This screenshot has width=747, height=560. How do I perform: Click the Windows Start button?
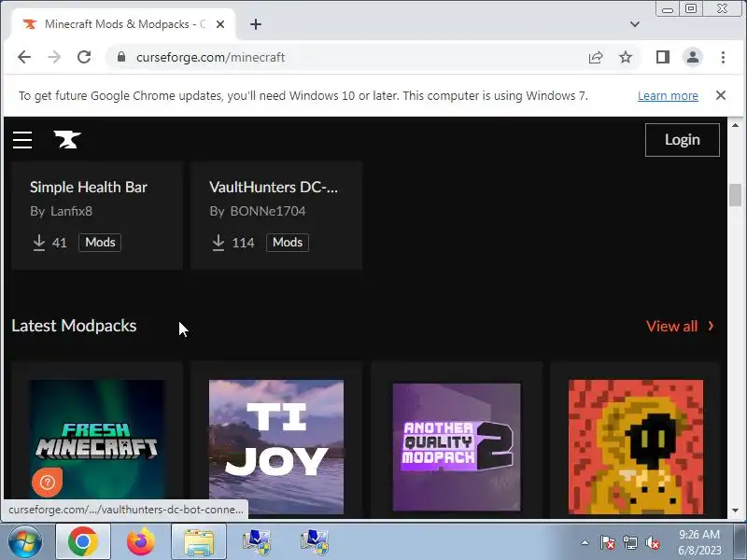[25, 542]
